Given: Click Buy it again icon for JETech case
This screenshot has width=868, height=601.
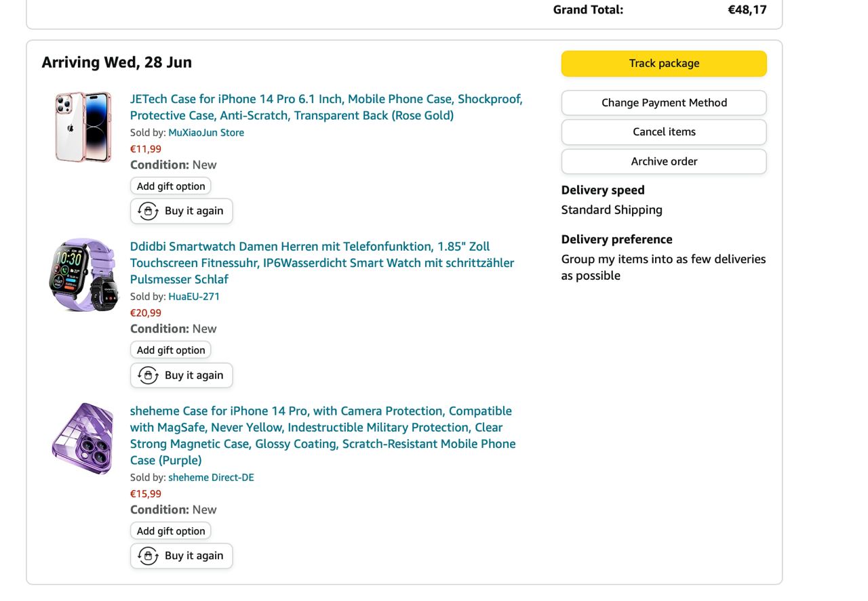Looking at the screenshot, I should click(x=149, y=211).
